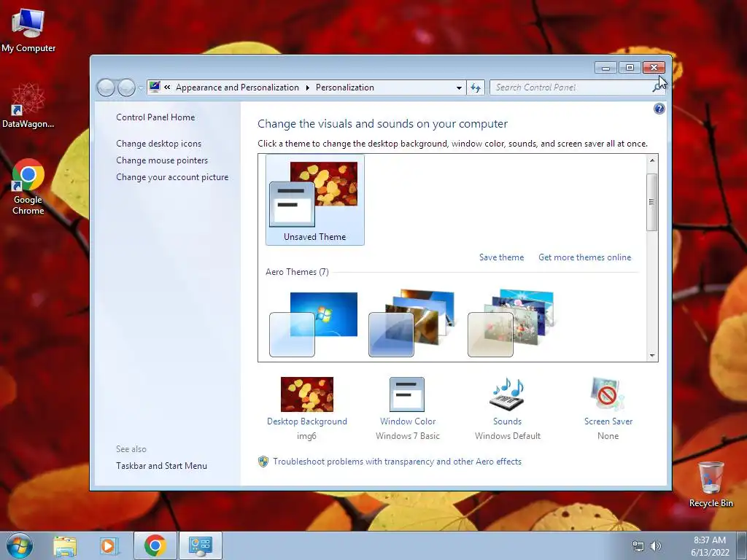
Task: Open Change desktop icons
Action: coord(158,144)
